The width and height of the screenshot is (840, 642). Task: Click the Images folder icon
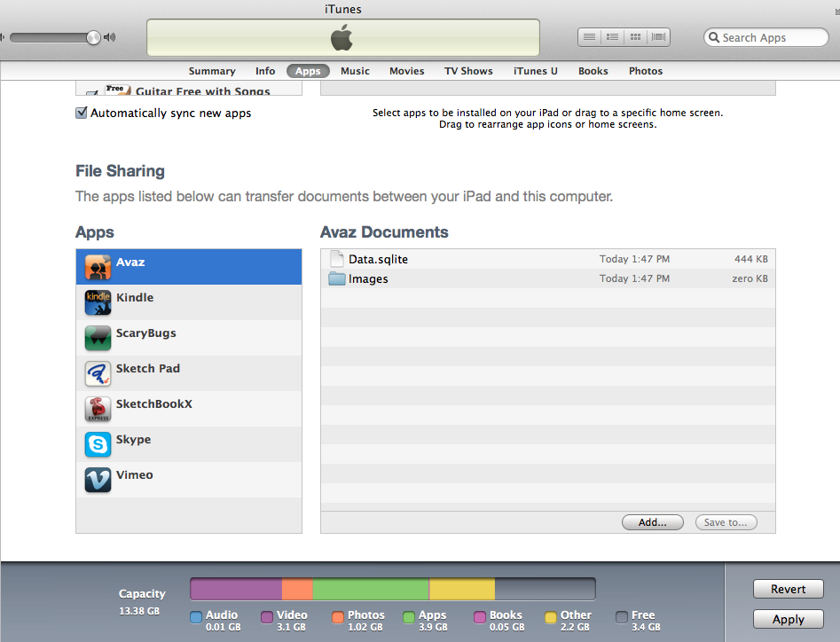click(x=336, y=278)
